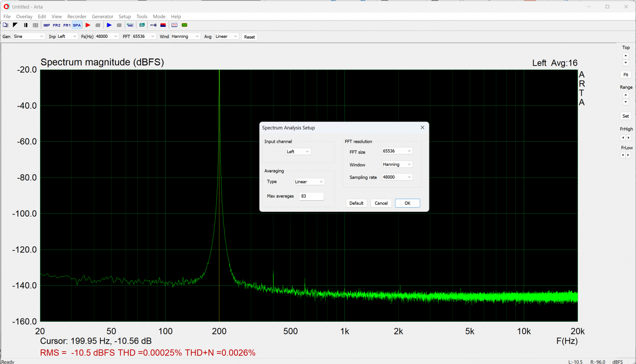The width and height of the screenshot is (636, 364).
Task: Switch to FR2 dual-channel mode icon
Action: click(57, 25)
